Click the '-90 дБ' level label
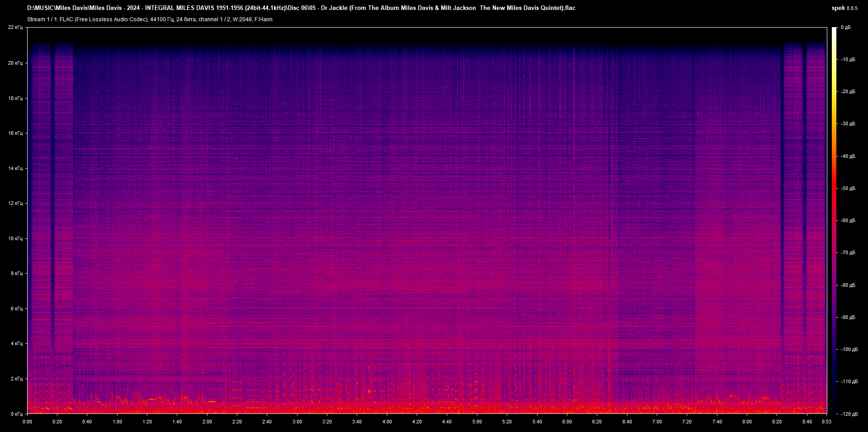 click(x=848, y=317)
